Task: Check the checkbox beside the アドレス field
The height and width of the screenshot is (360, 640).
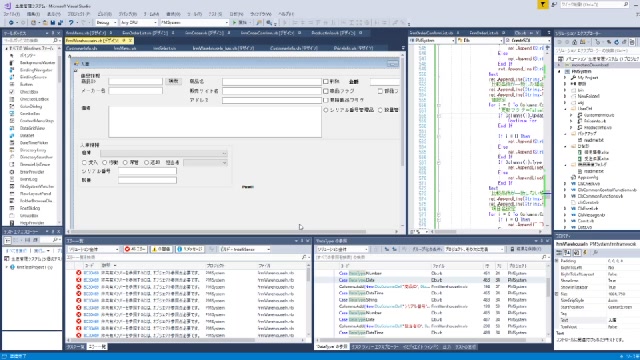Action: click(x=326, y=100)
